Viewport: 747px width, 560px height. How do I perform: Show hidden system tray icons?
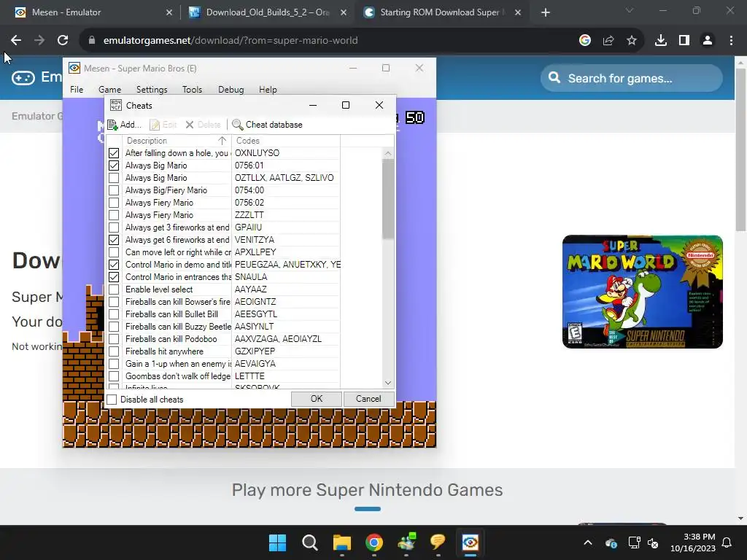point(588,542)
